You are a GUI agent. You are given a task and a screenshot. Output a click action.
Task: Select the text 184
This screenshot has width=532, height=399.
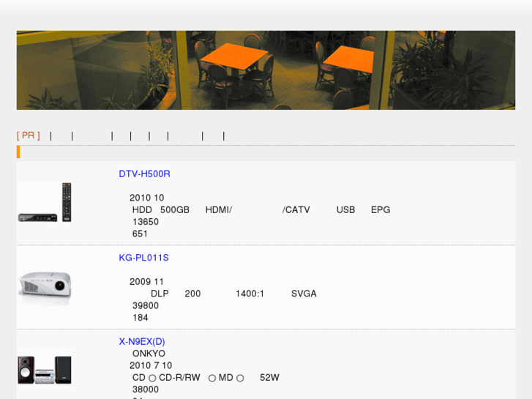[x=140, y=318]
